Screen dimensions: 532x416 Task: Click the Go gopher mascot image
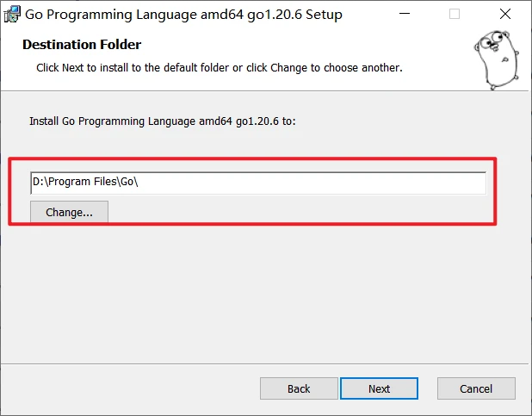tap(497, 59)
